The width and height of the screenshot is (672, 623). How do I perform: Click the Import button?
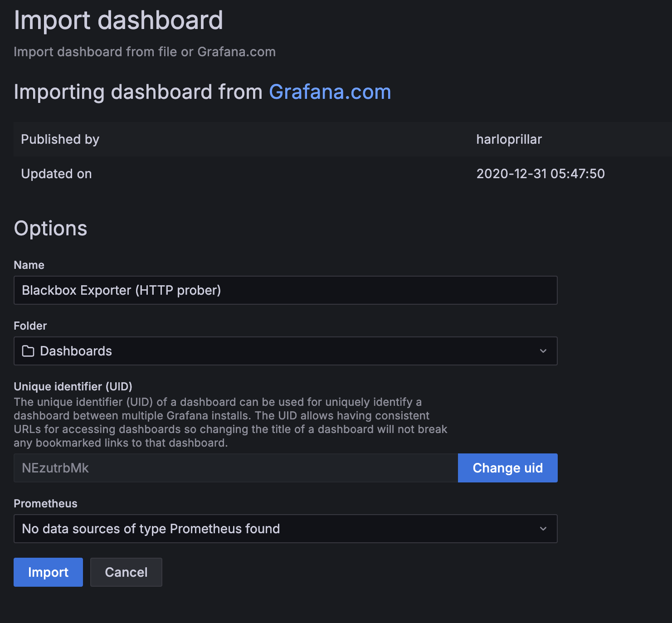[x=48, y=572]
